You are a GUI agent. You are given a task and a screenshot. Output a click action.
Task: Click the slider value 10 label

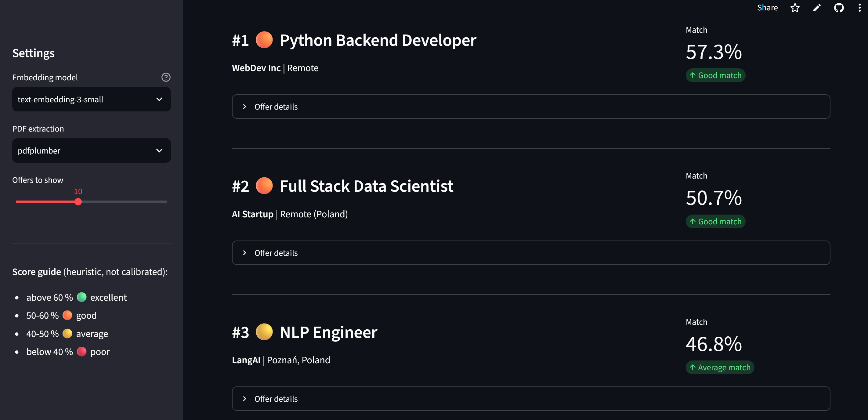(78, 191)
